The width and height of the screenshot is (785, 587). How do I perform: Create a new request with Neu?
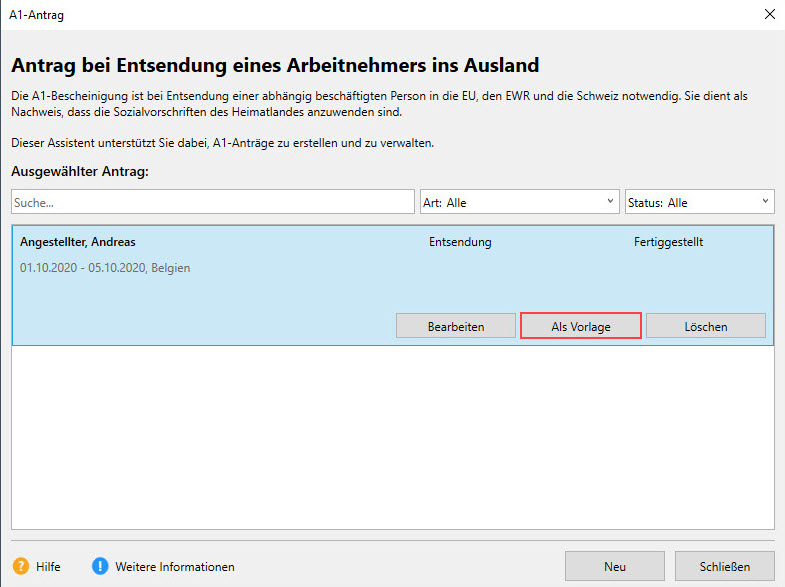[x=614, y=566]
